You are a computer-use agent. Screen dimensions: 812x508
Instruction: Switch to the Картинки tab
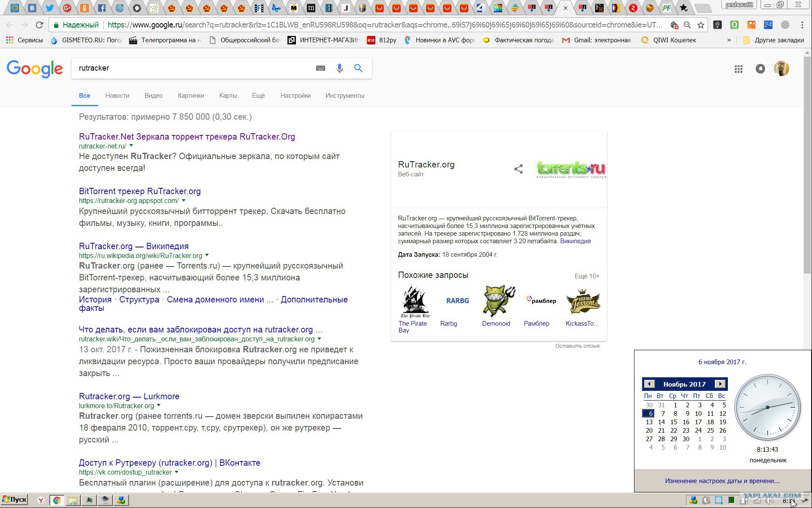[x=191, y=96]
